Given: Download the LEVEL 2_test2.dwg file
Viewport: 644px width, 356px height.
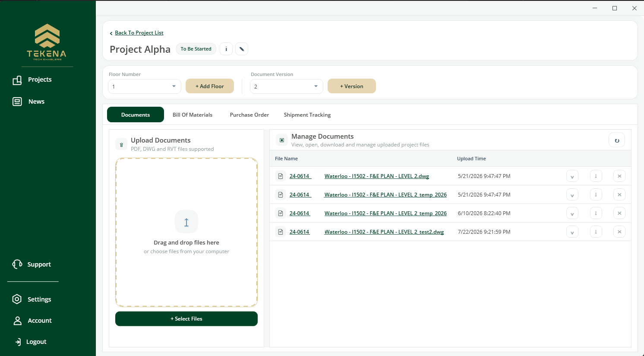Looking at the screenshot, I should 596,232.
